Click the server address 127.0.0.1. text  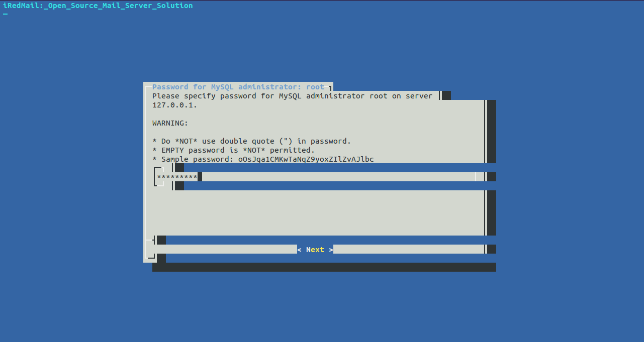pos(175,105)
